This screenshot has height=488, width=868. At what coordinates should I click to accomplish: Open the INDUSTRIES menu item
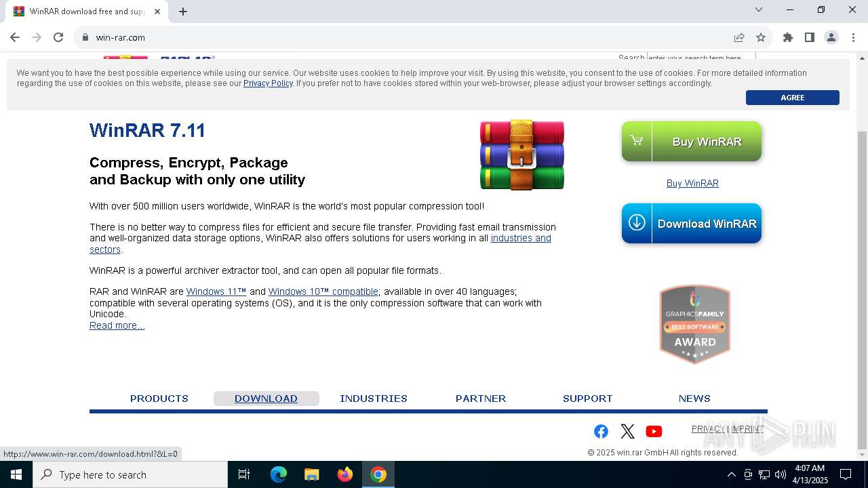[374, 399]
